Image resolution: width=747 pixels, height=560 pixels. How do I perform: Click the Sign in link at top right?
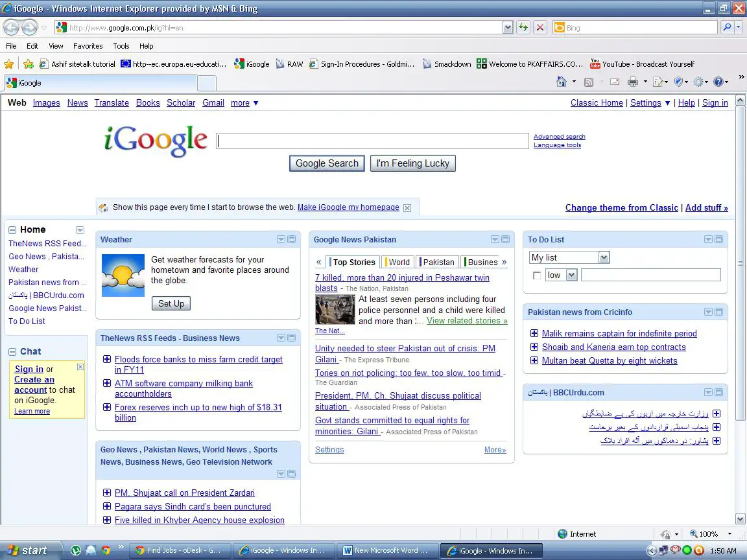715,103
